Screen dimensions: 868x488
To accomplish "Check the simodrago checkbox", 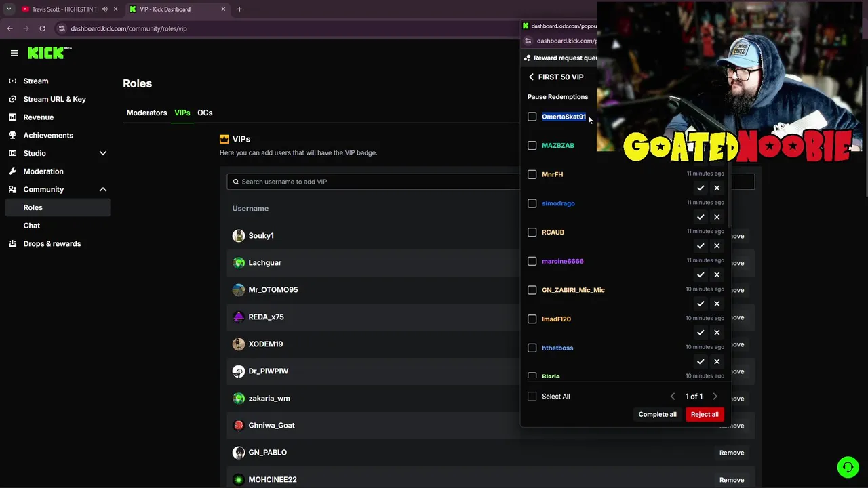I will [x=532, y=203].
